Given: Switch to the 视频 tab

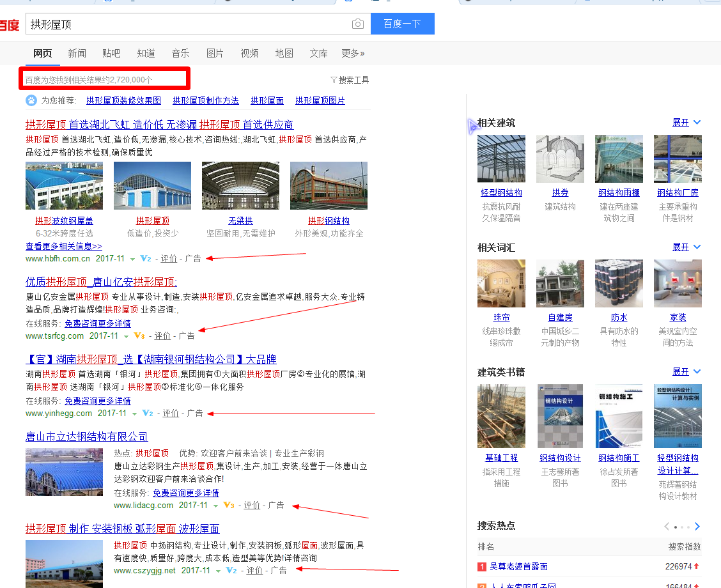Looking at the screenshot, I should click(249, 53).
